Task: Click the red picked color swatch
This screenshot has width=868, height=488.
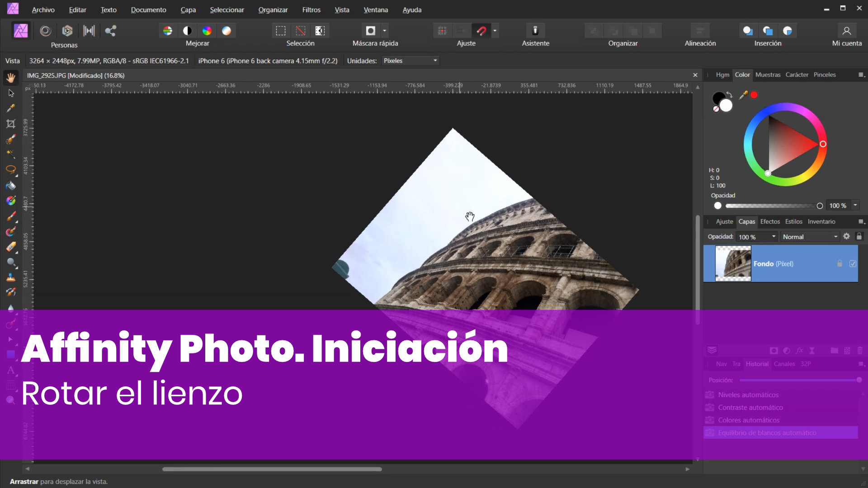Action: 754,95
